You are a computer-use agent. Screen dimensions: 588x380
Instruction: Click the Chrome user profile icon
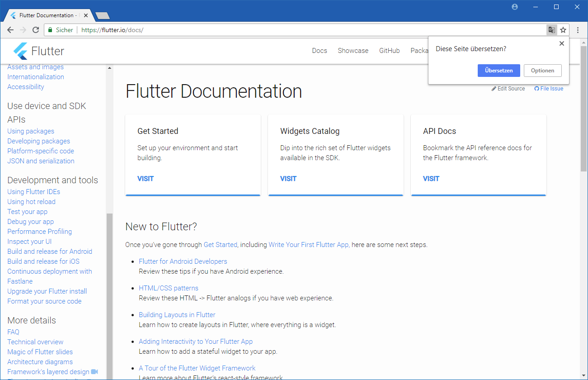[515, 7]
